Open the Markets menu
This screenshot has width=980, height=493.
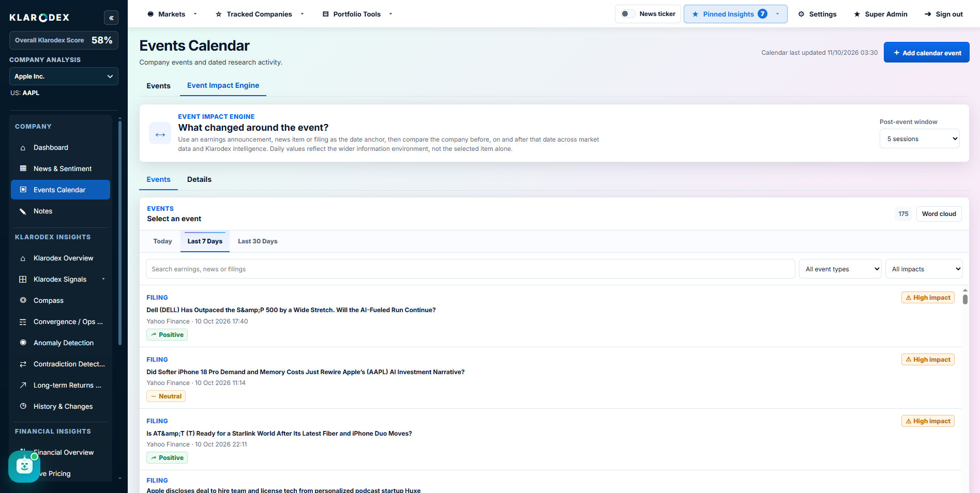[172, 14]
